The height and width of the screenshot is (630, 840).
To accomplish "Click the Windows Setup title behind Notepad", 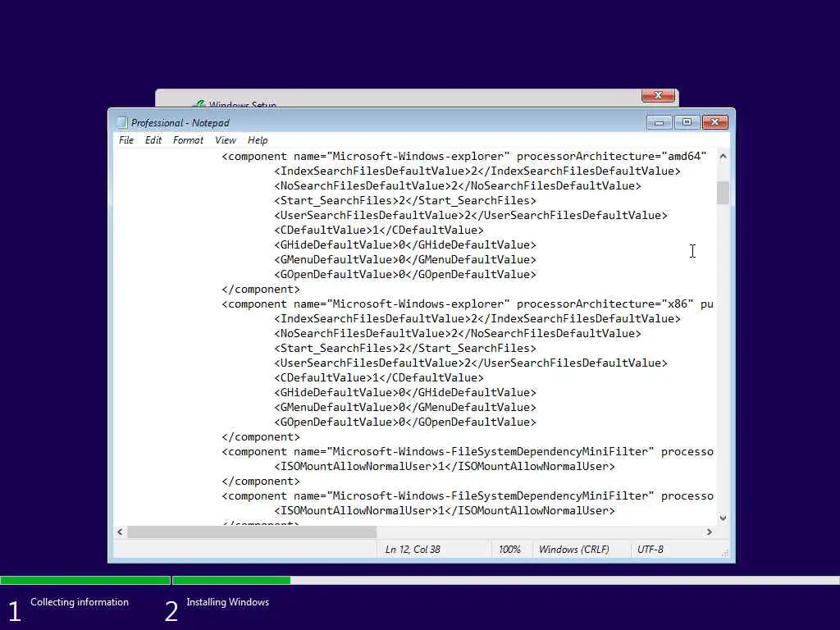I will coord(243,104).
